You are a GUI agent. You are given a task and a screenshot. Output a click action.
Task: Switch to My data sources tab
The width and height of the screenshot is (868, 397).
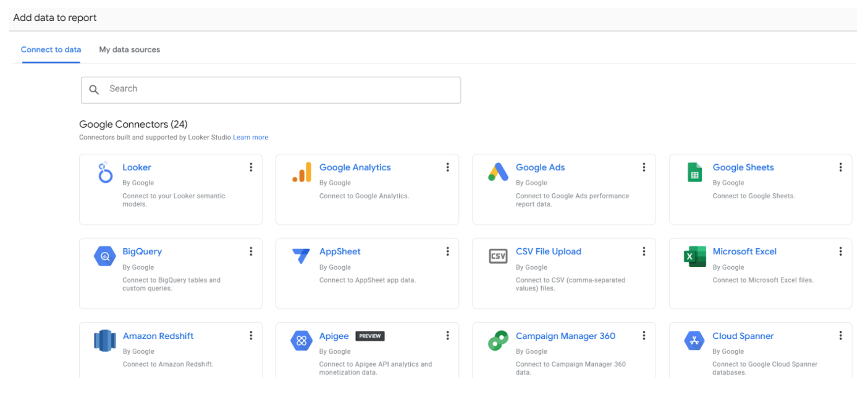pyautogui.click(x=129, y=49)
